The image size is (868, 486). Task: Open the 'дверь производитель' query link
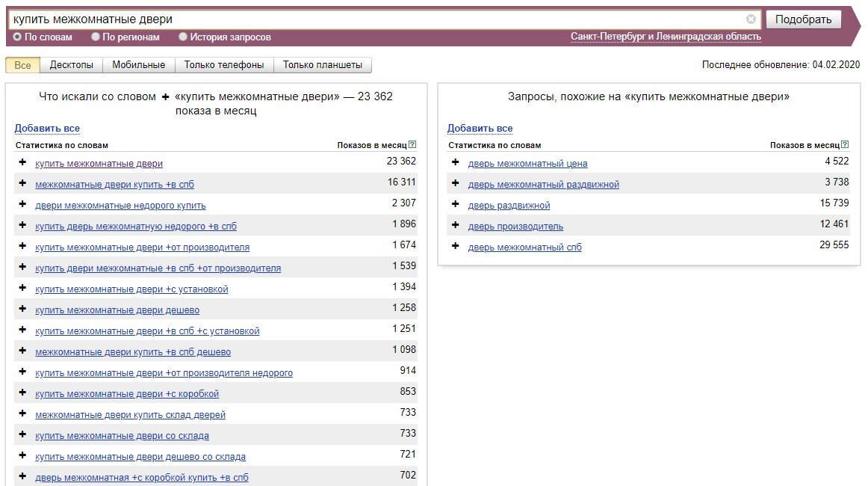pos(516,227)
